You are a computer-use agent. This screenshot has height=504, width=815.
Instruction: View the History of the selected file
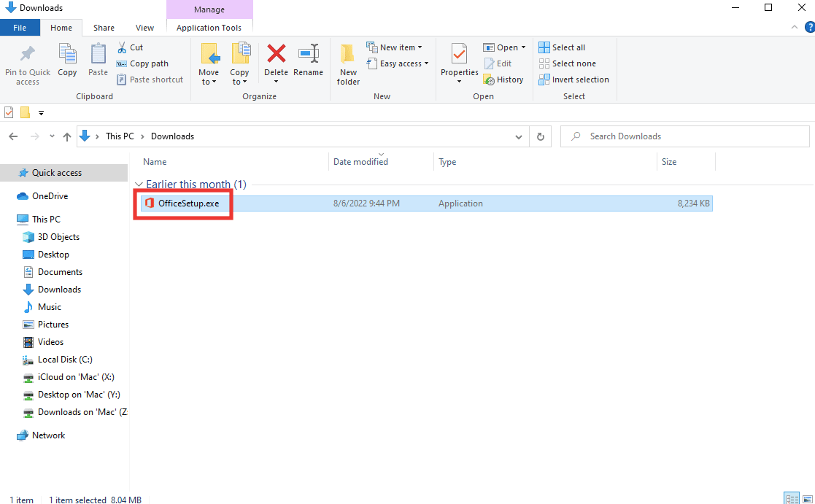[x=504, y=79]
